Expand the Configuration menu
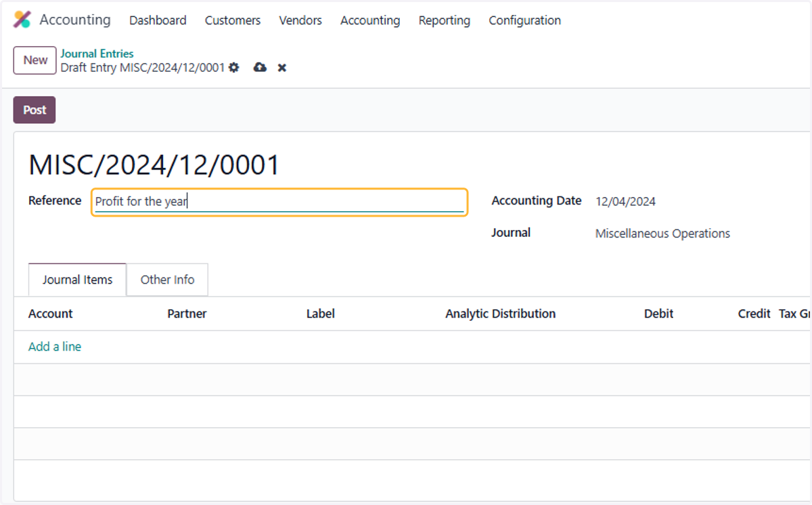 coord(525,20)
